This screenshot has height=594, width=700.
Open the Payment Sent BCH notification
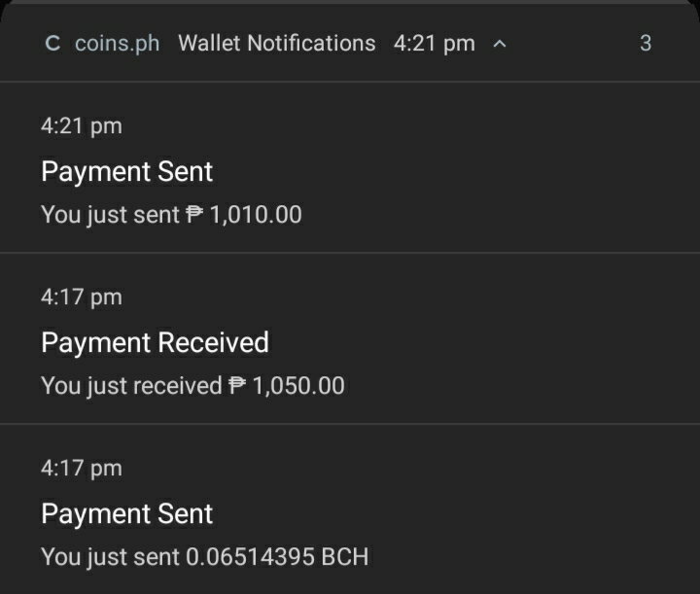350,508
